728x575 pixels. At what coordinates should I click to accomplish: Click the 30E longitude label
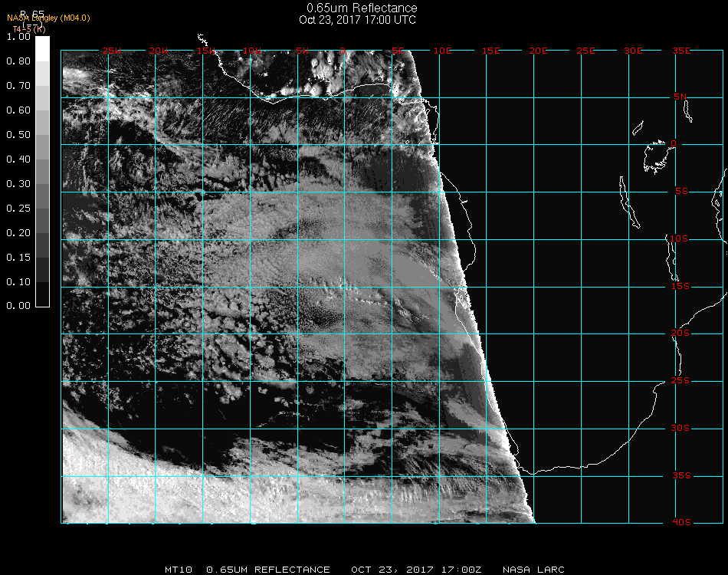(633, 51)
